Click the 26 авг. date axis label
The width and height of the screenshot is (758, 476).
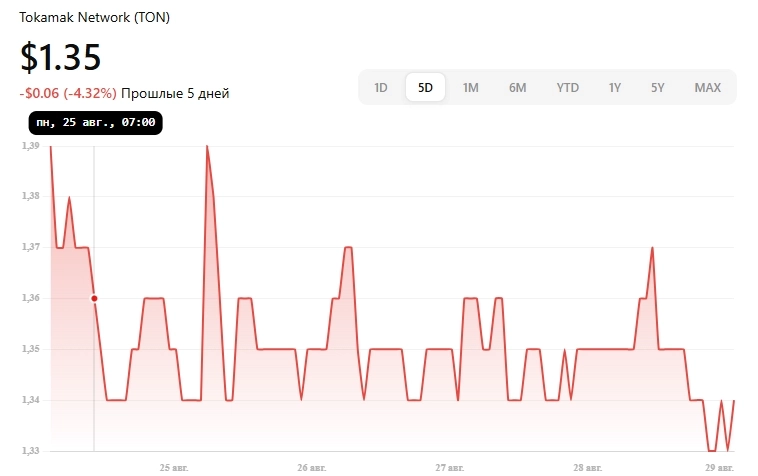click(312, 467)
